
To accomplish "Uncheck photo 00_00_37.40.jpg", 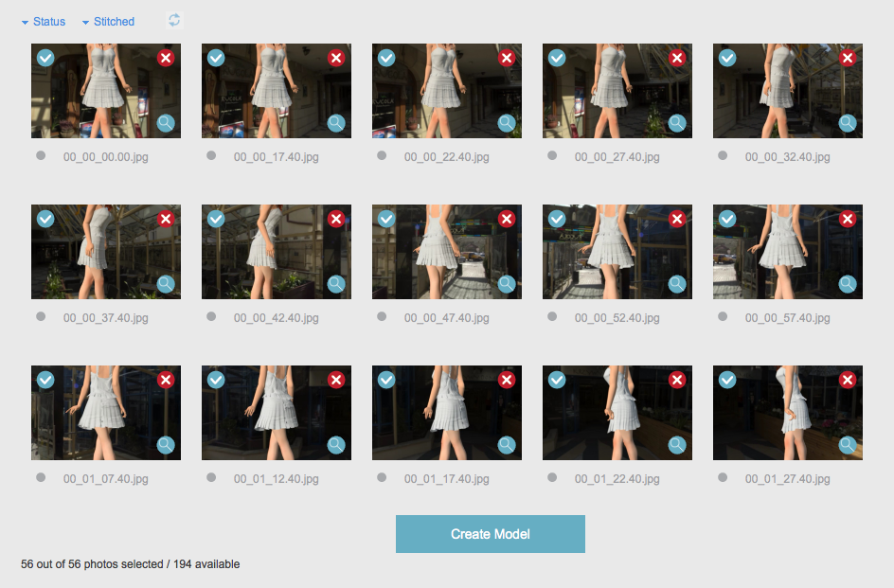I will [45, 219].
